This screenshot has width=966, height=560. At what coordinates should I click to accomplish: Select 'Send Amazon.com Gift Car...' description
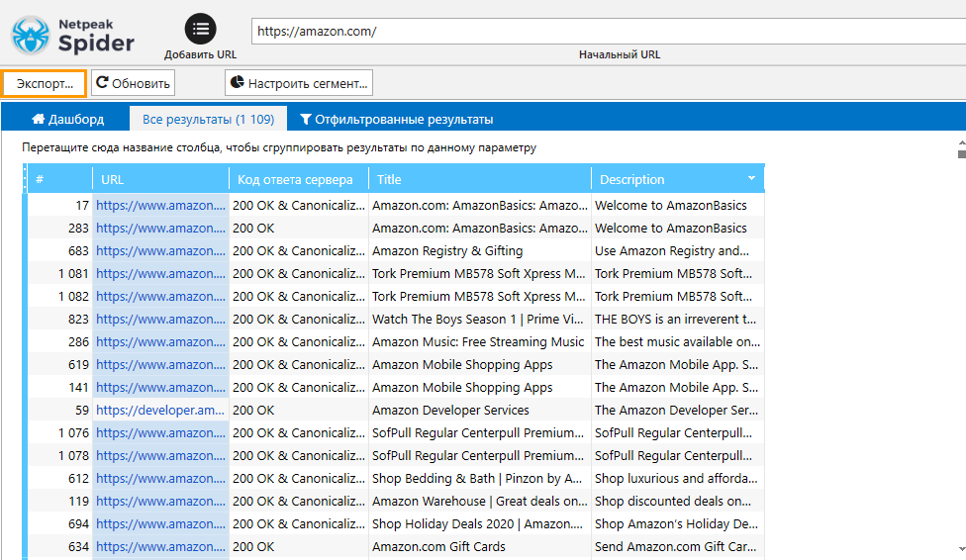[678, 547]
